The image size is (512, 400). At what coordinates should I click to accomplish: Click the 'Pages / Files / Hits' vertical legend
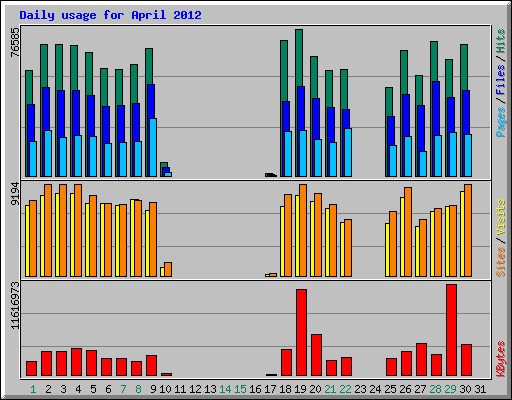(501, 83)
